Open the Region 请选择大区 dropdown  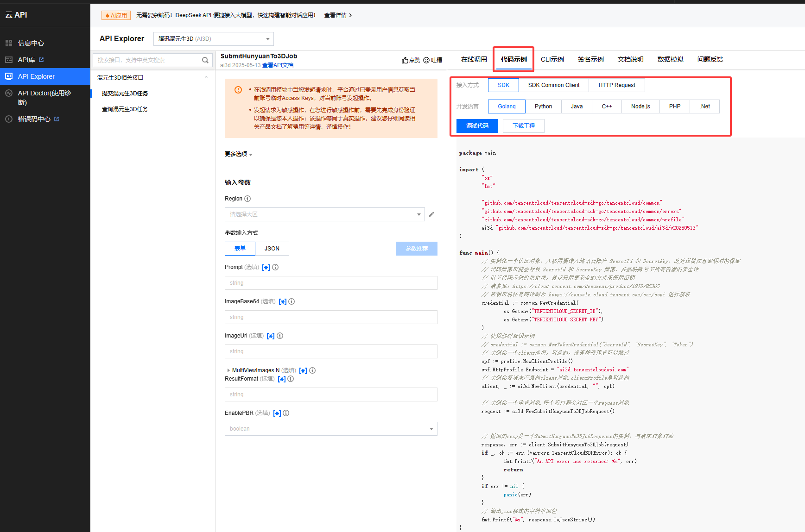tap(325, 214)
